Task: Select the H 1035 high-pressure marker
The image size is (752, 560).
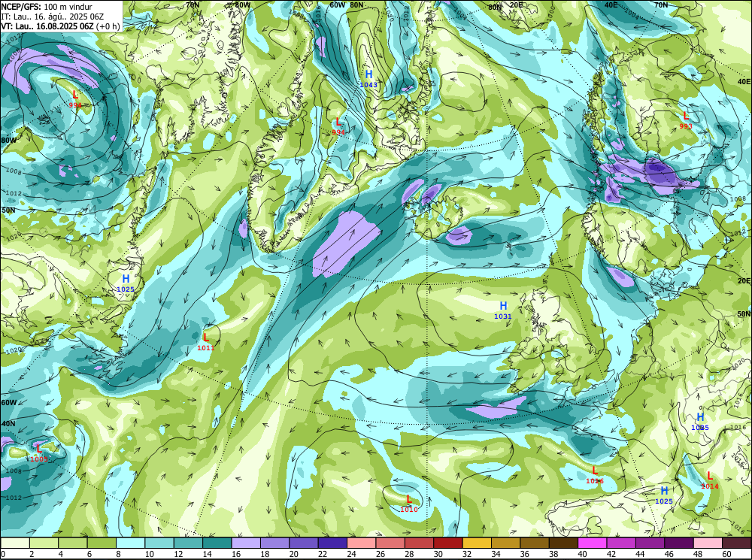Action: tap(700, 422)
